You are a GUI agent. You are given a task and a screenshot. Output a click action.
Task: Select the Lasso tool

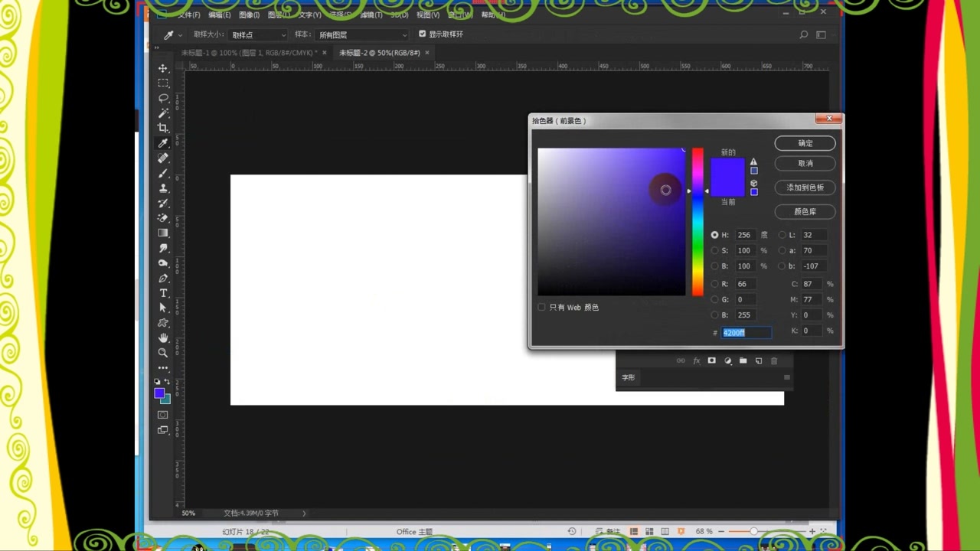(x=163, y=99)
